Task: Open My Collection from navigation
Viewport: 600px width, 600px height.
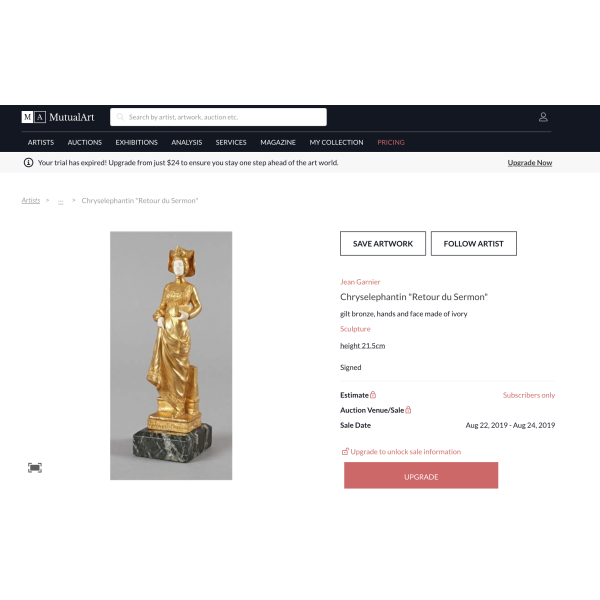Action: (x=336, y=142)
